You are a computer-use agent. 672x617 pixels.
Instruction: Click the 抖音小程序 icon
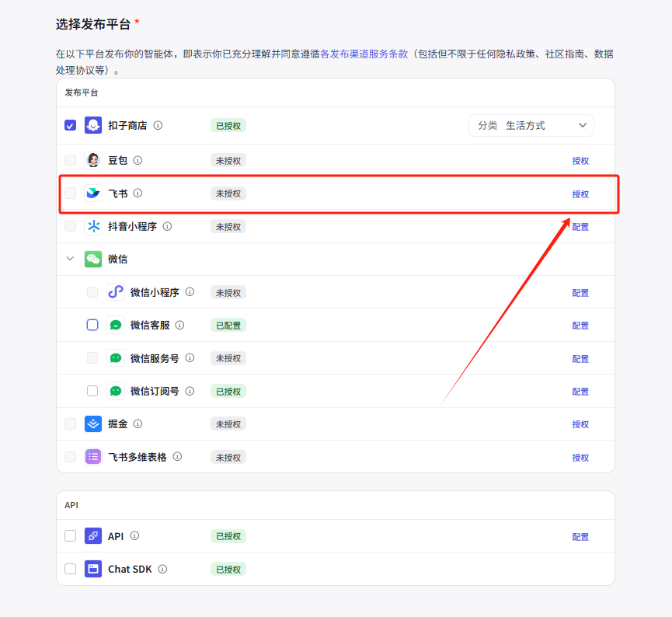pos(93,227)
